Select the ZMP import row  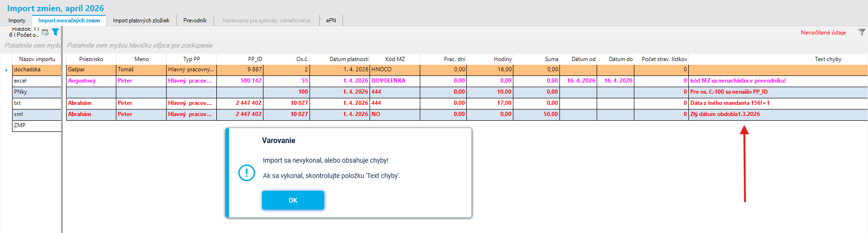[x=37, y=125]
